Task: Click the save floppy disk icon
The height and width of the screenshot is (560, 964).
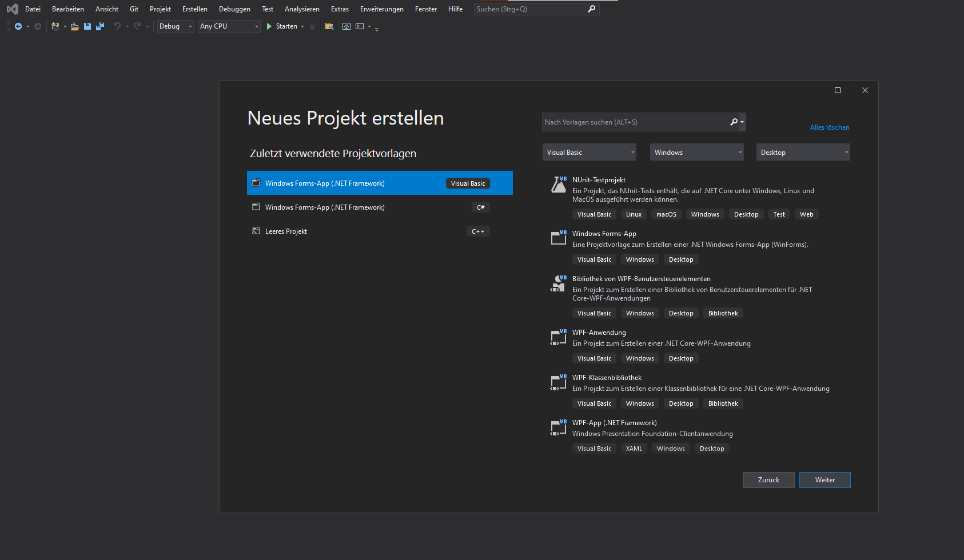Action: click(x=87, y=26)
